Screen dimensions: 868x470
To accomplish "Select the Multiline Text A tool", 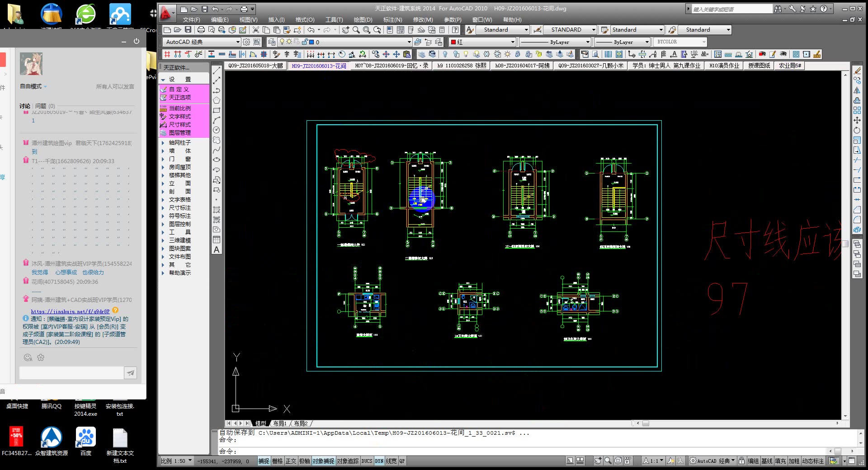I will 217,249.
